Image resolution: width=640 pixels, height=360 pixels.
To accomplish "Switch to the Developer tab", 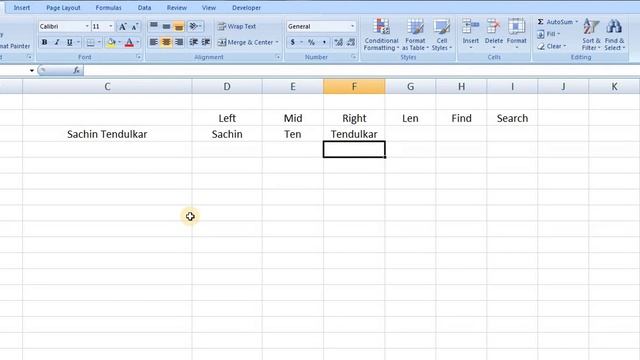I will tap(246, 8).
